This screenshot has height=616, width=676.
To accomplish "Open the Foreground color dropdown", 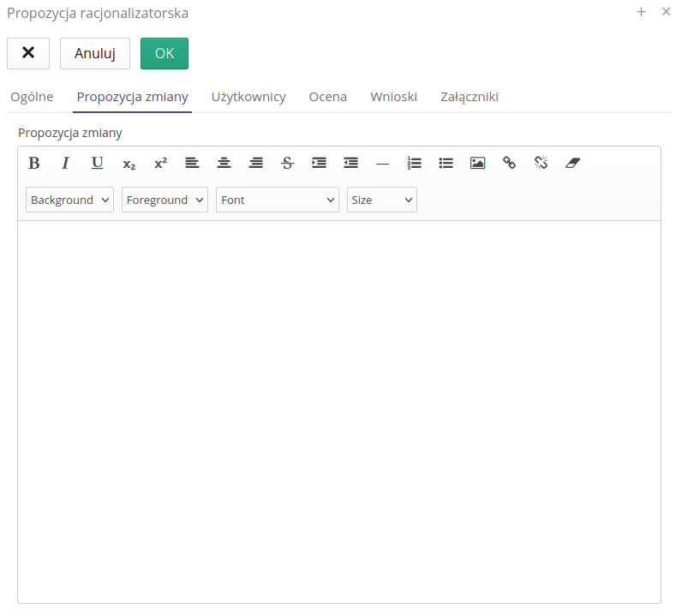I will pos(165,200).
